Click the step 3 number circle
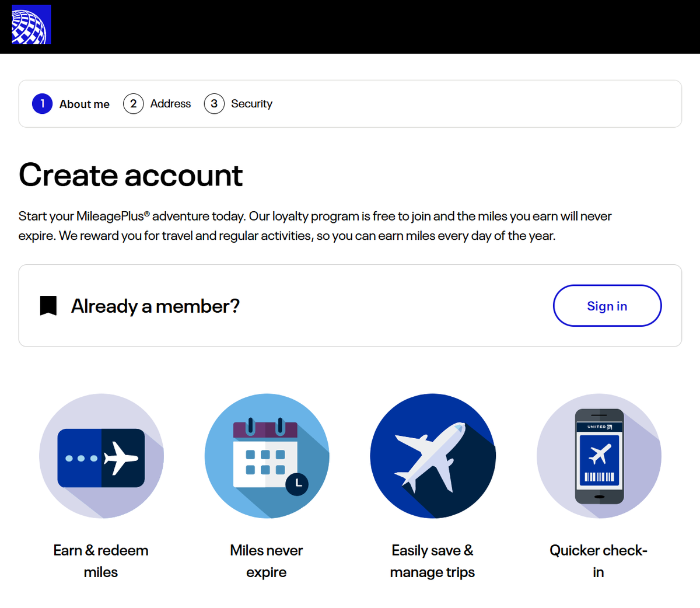Image resolution: width=700 pixels, height=608 pixels. tap(214, 104)
